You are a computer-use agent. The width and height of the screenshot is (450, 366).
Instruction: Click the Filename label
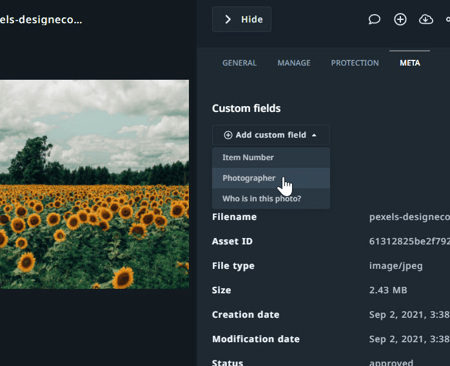pos(234,217)
